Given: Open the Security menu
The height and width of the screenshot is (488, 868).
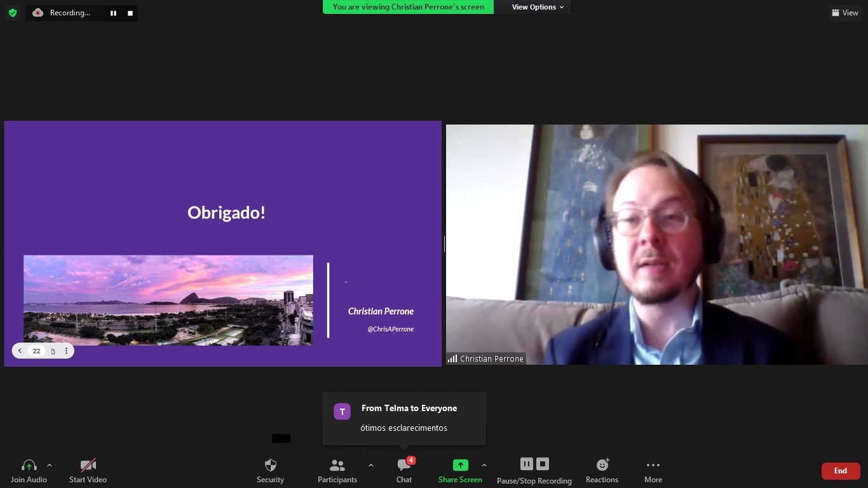Looking at the screenshot, I should [270, 471].
